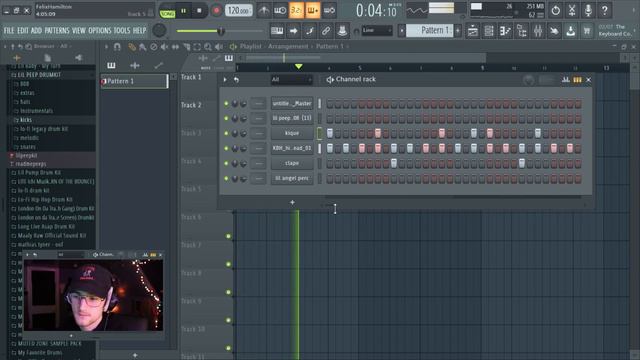Open the mixer view icon
This screenshot has height=360, width=640.
coord(538,31)
